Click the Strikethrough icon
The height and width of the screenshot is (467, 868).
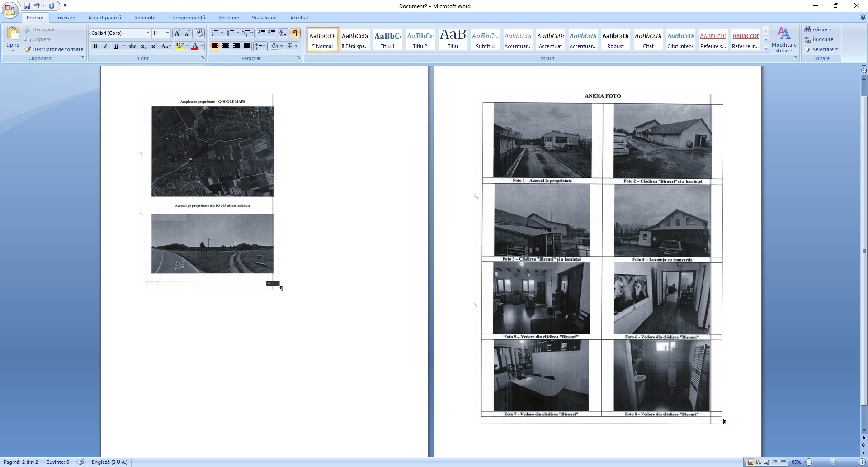132,46
